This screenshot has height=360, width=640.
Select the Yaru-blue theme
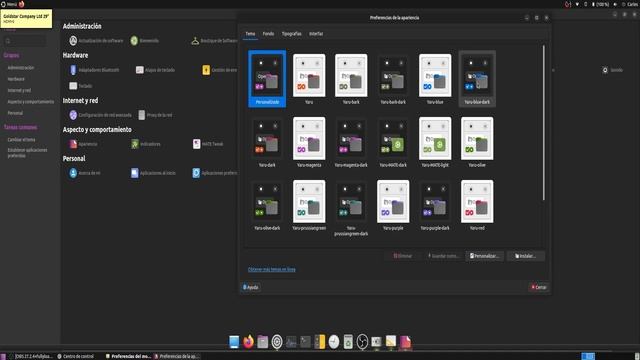[x=435, y=79]
